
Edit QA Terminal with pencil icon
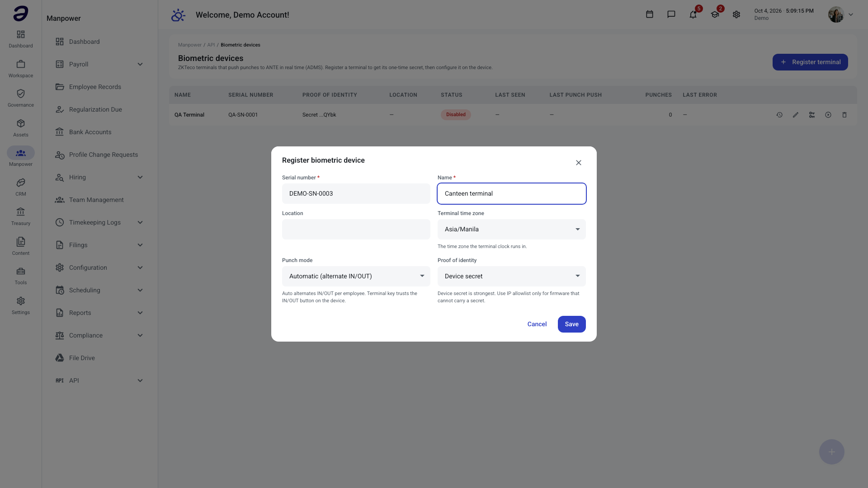coord(796,115)
